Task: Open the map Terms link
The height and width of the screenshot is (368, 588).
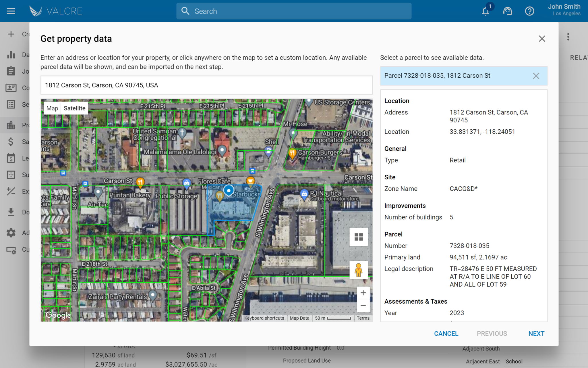Action: pyautogui.click(x=363, y=318)
